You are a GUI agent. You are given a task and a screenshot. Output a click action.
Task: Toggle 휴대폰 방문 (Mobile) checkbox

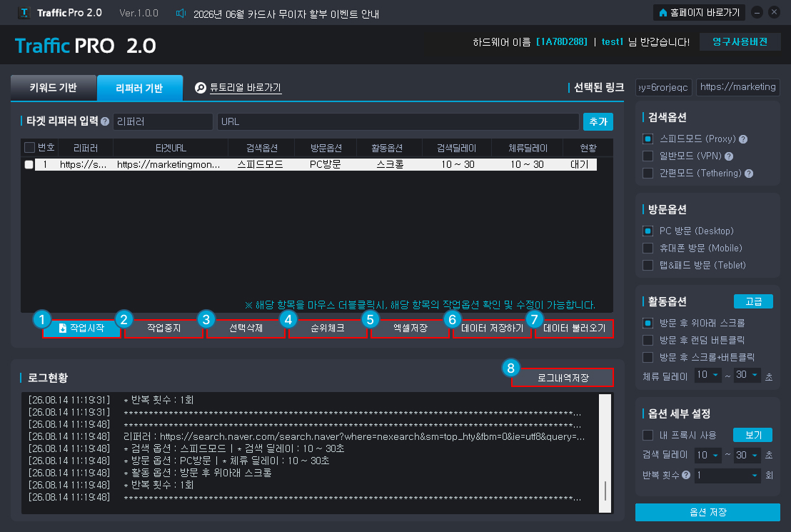(x=648, y=249)
